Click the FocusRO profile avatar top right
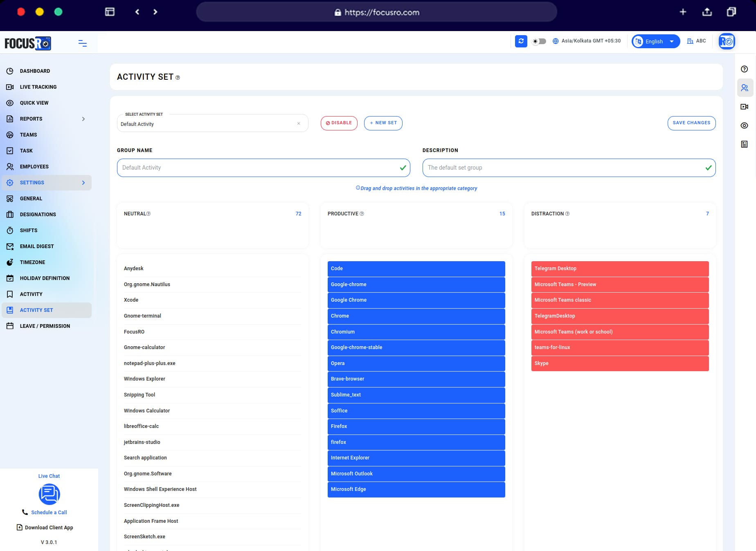The height and width of the screenshot is (551, 756). tap(727, 41)
